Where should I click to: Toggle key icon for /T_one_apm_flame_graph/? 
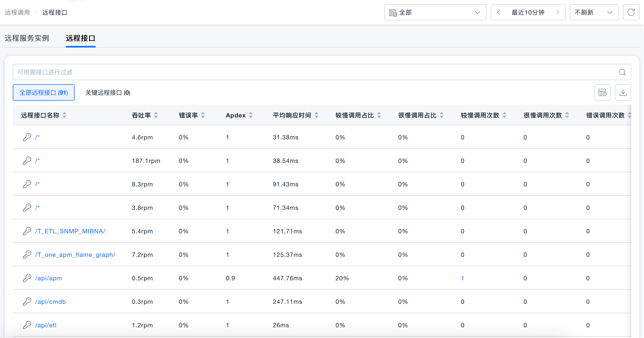27,255
